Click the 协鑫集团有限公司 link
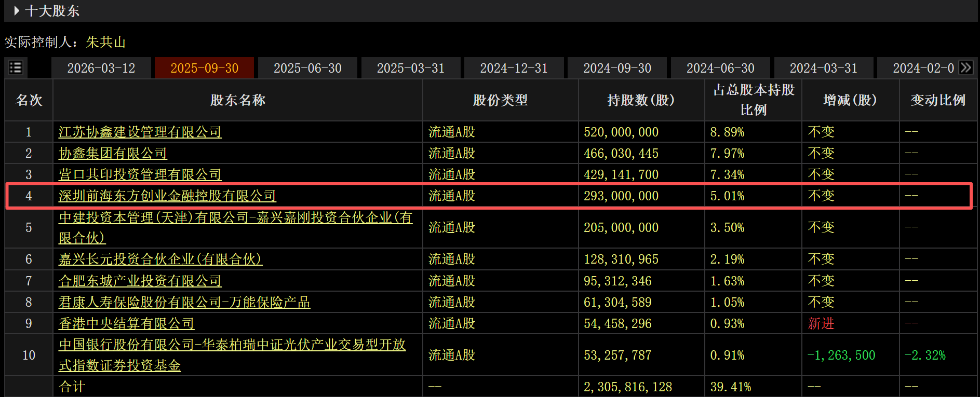The width and height of the screenshot is (980, 397). coord(113,153)
